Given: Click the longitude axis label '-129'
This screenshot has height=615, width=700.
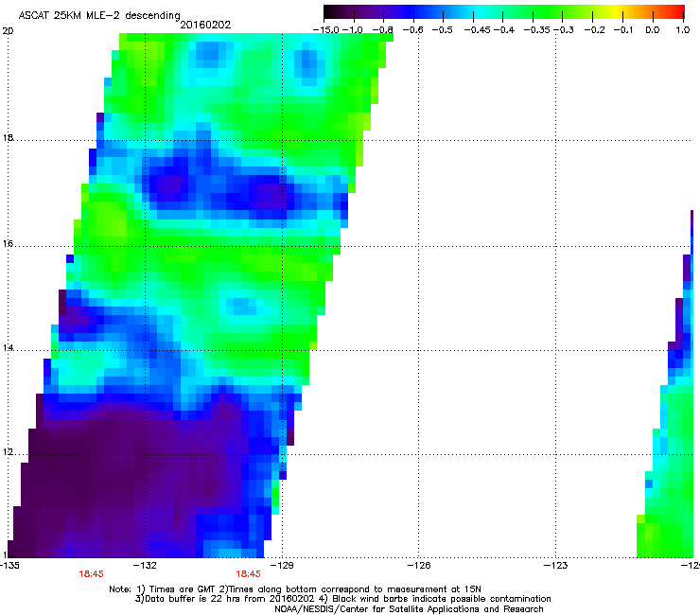Looking at the screenshot, I should [282, 566].
